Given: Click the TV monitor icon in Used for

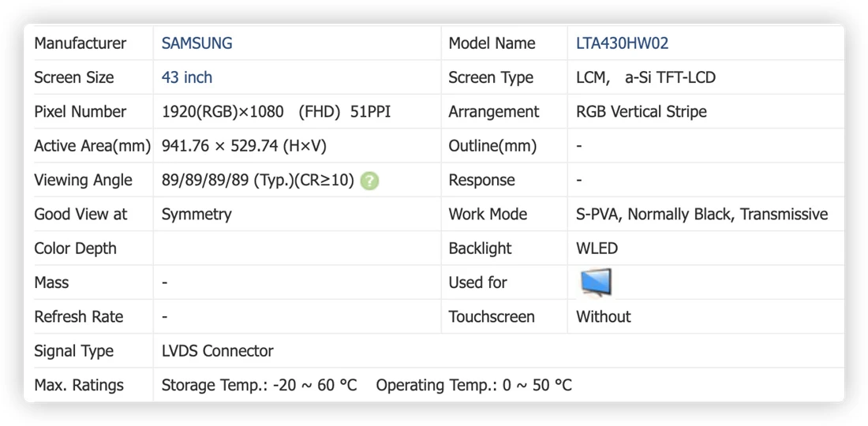Looking at the screenshot, I should click(x=596, y=282).
